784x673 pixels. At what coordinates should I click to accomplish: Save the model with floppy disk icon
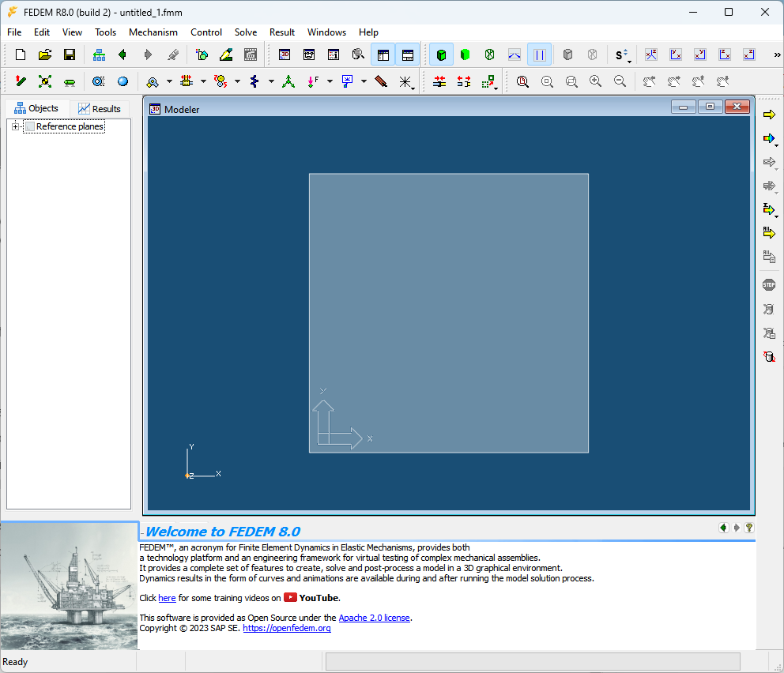pos(70,55)
